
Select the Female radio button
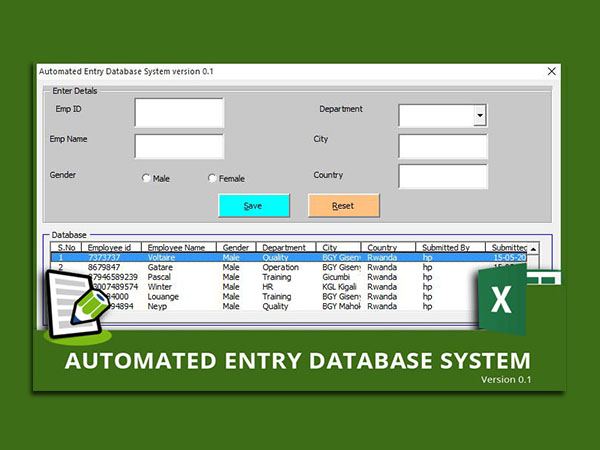pyautogui.click(x=212, y=178)
